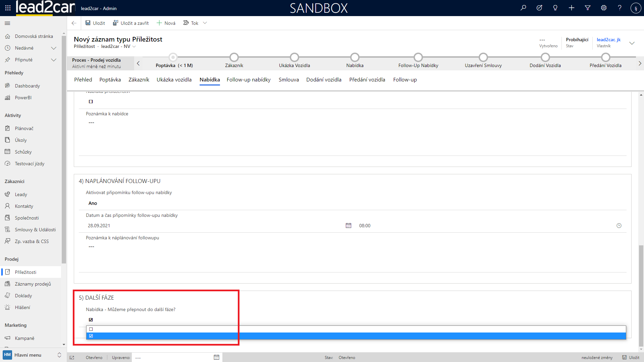Screen dimensions: 644x362
Task: Open the Tok dropdown chevron
Action: pyautogui.click(x=205, y=23)
